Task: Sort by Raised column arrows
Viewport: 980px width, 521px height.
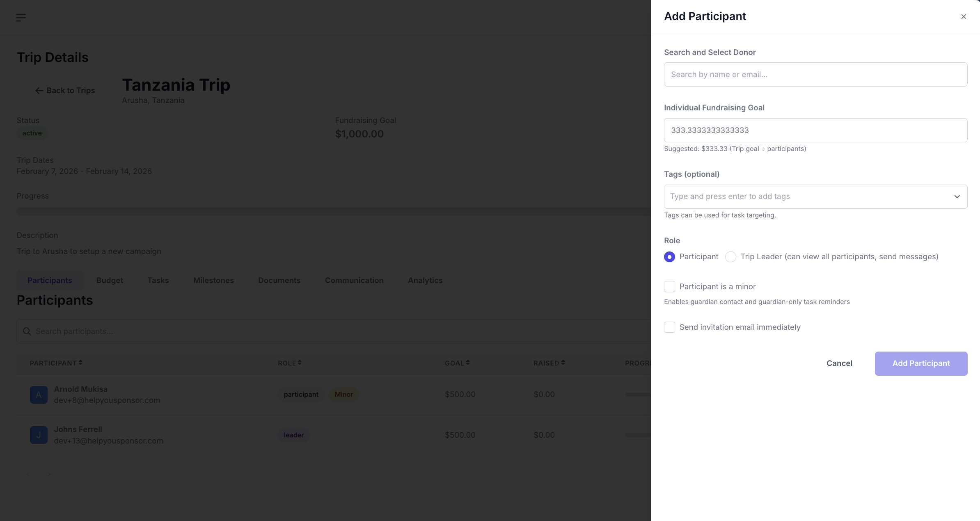Action: point(563,363)
